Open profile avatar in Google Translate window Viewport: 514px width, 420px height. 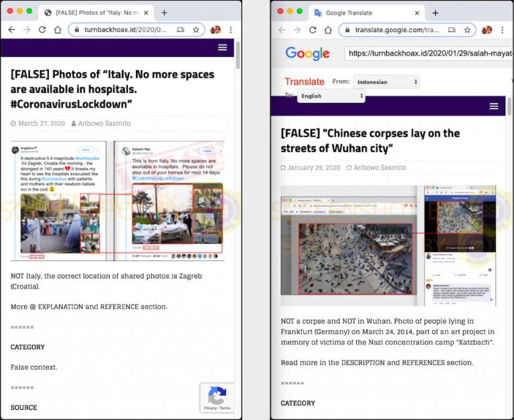(x=487, y=30)
